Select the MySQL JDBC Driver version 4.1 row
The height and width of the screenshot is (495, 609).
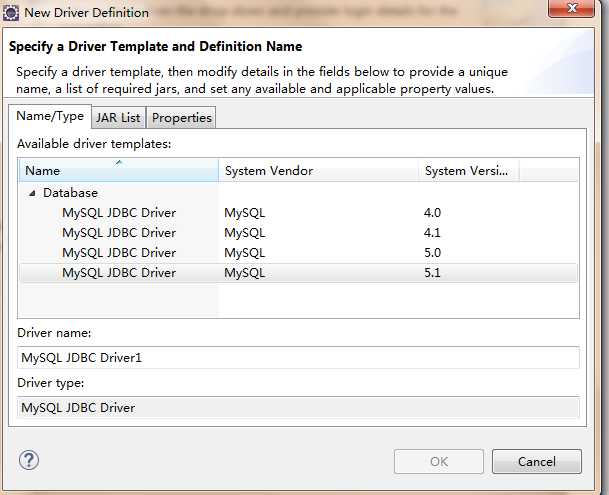[298, 233]
